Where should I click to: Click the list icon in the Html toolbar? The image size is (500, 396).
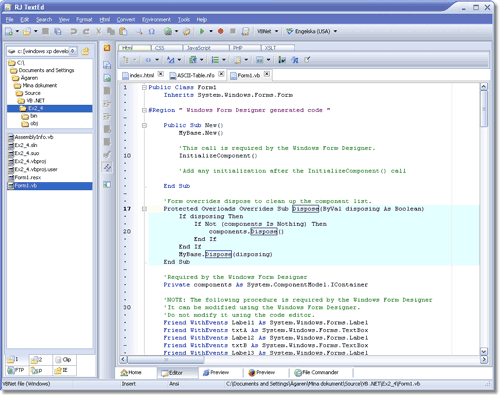coord(215,60)
